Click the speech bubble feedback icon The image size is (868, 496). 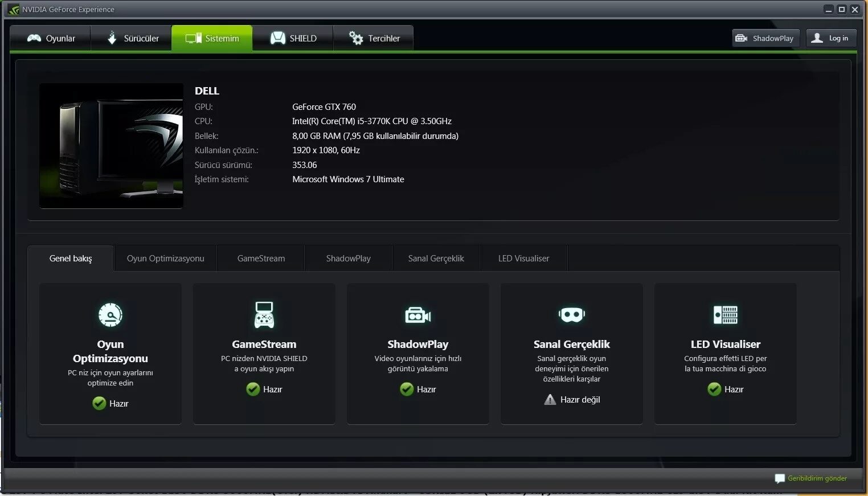(x=780, y=479)
